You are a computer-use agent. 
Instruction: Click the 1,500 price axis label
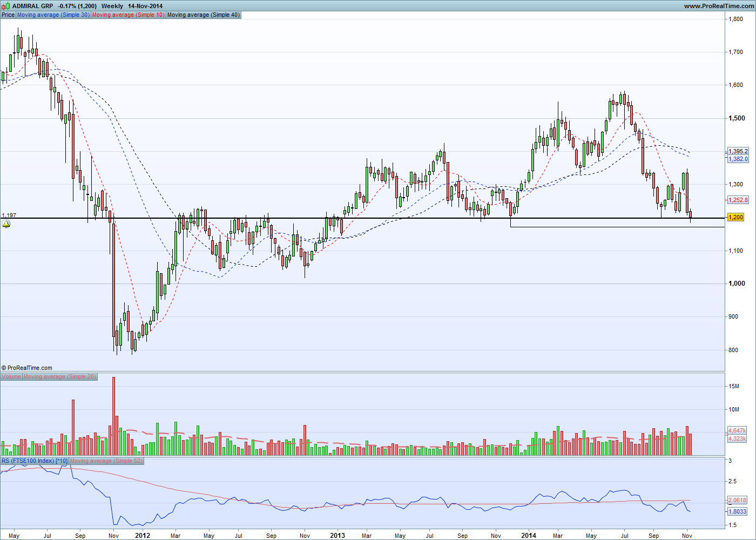pyautogui.click(x=737, y=118)
